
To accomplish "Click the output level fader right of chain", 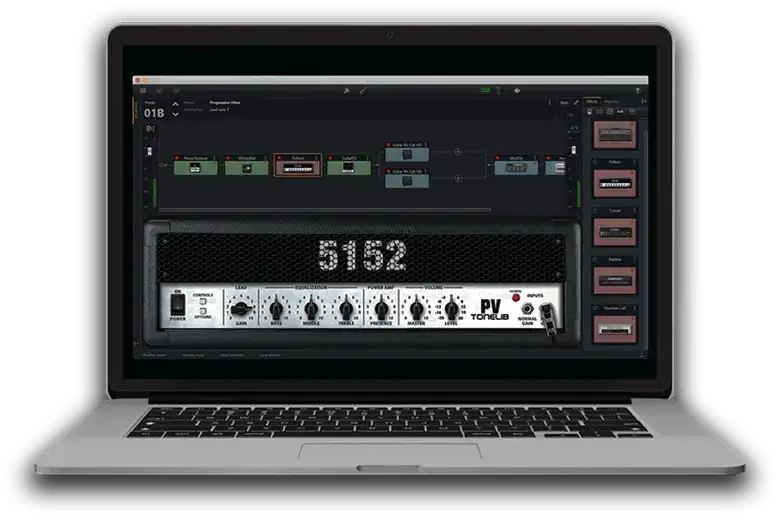I will 574,150.
